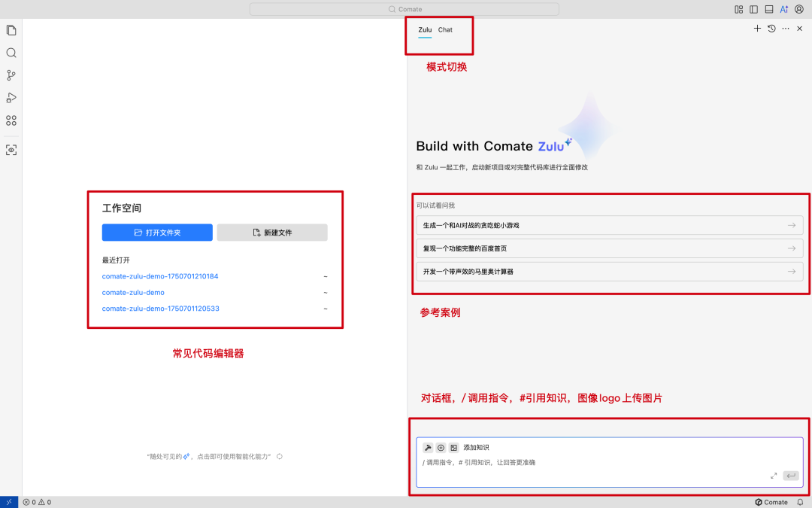Image resolution: width=812 pixels, height=508 pixels.
Task: Select the 马里奥计算器 suggestion prompt
Action: (610, 272)
